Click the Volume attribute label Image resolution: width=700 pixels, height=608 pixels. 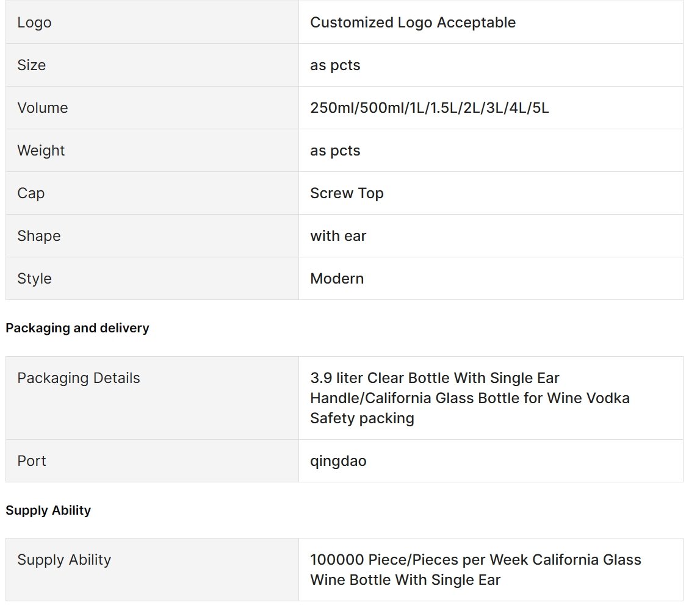click(42, 108)
